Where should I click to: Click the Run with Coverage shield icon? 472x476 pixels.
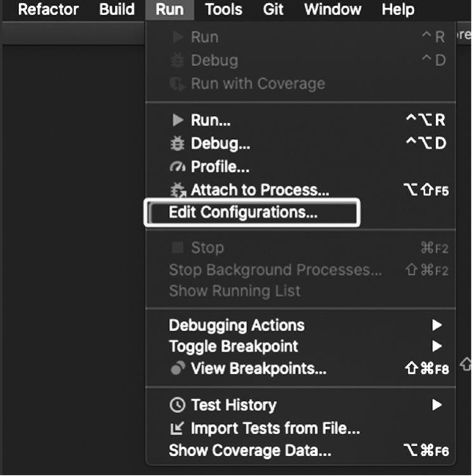point(177,84)
